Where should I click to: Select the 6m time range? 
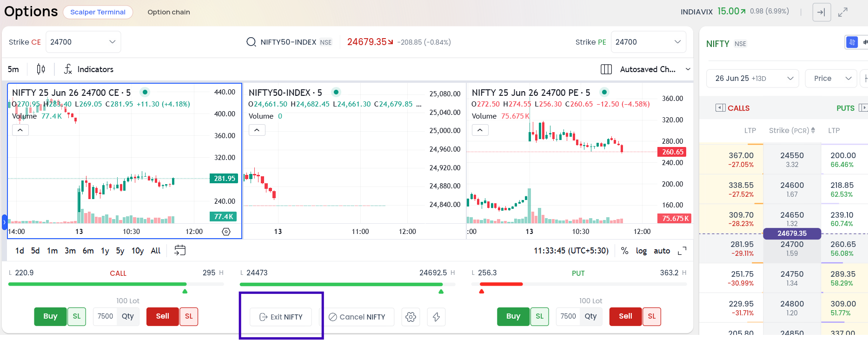pyautogui.click(x=88, y=251)
